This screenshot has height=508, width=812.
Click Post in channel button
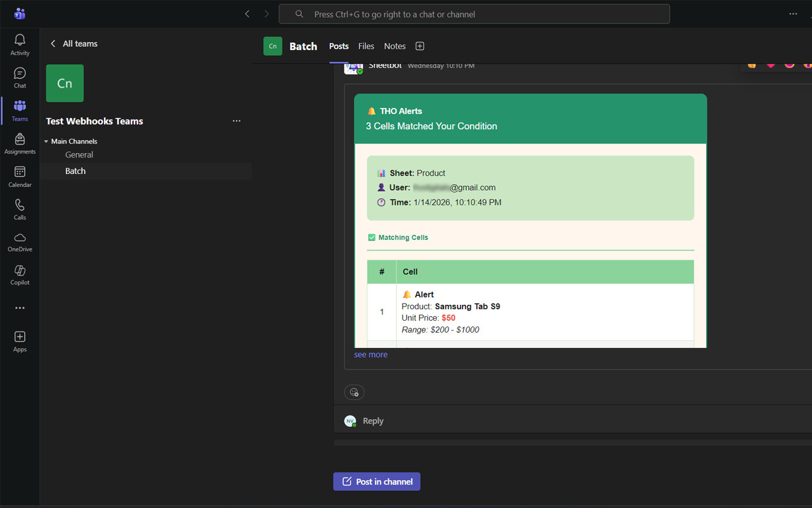click(377, 481)
